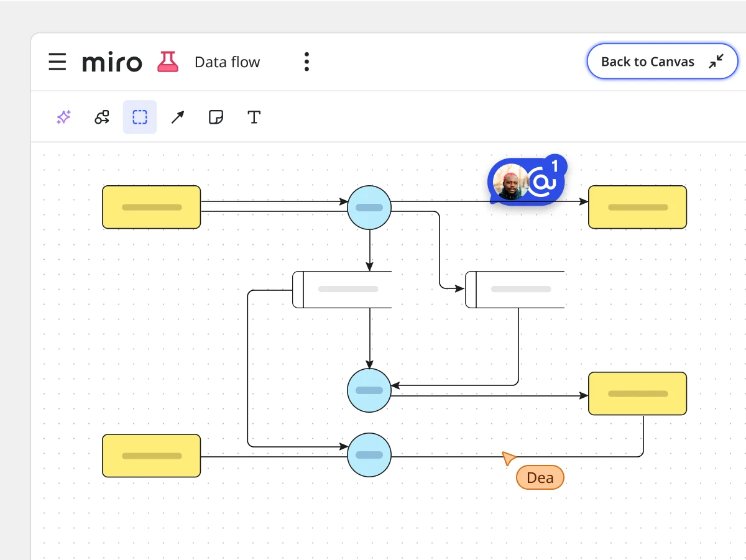The width and height of the screenshot is (746, 560).
Task: Click the Back to Canvas button
Action: point(662,62)
